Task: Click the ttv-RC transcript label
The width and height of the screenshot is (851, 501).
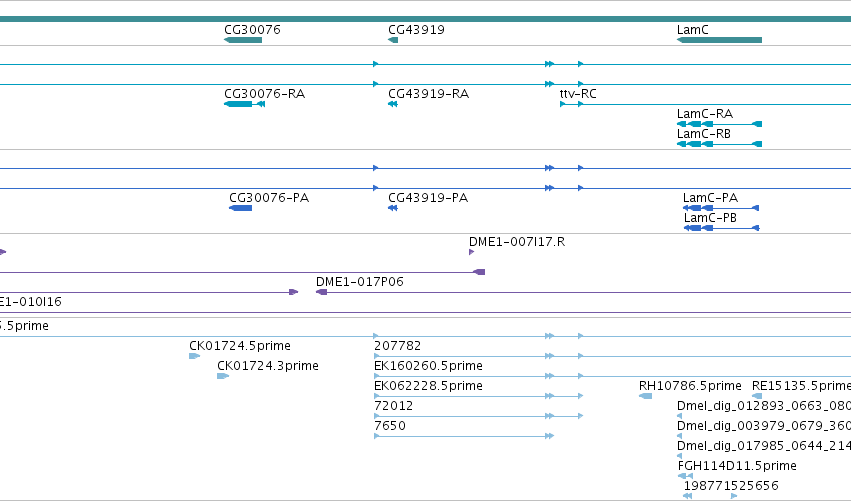Action: click(x=578, y=94)
